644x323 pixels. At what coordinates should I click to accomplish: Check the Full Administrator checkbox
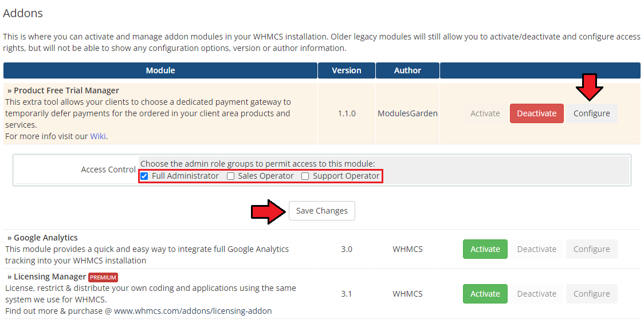coord(144,176)
